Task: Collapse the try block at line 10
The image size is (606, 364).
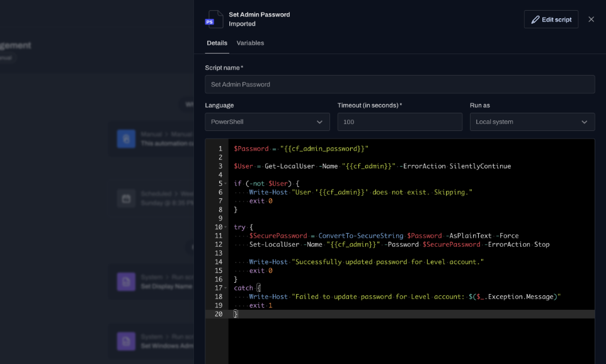Action: pos(226,227)
